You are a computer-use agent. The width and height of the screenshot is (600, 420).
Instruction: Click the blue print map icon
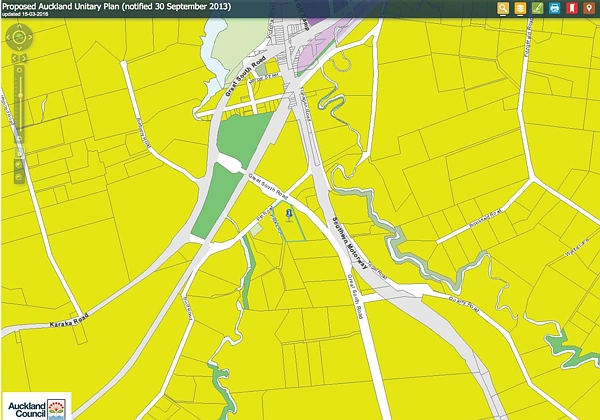554,9
